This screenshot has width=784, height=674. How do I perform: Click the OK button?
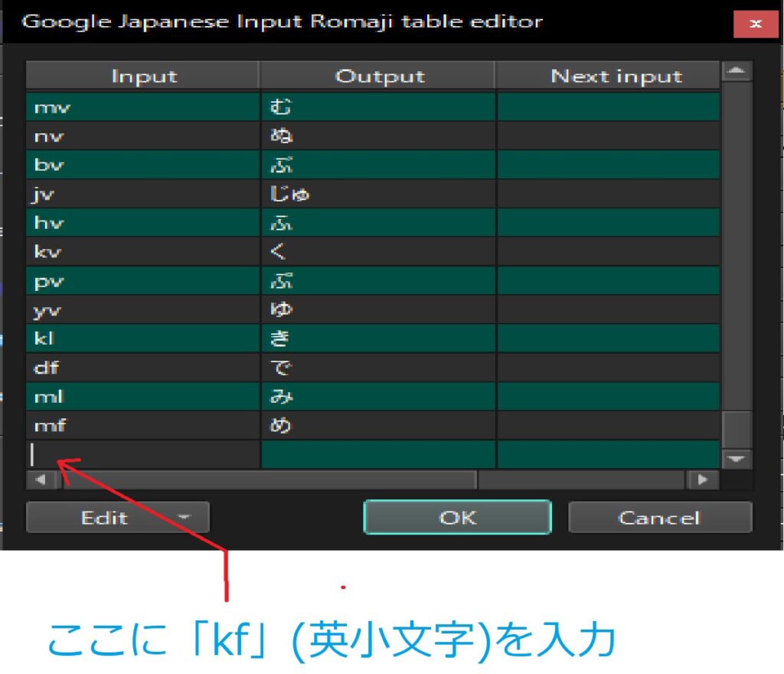point(458,517)
